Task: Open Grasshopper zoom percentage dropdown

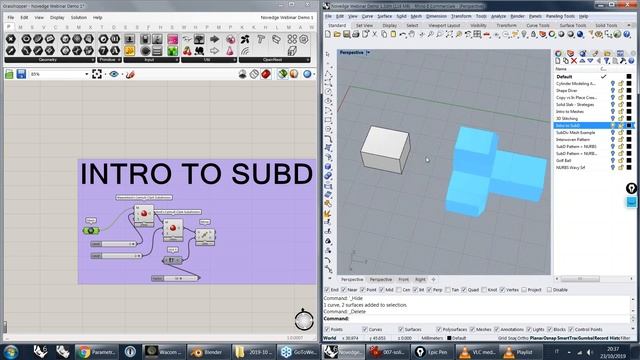Action: point(87,74)
